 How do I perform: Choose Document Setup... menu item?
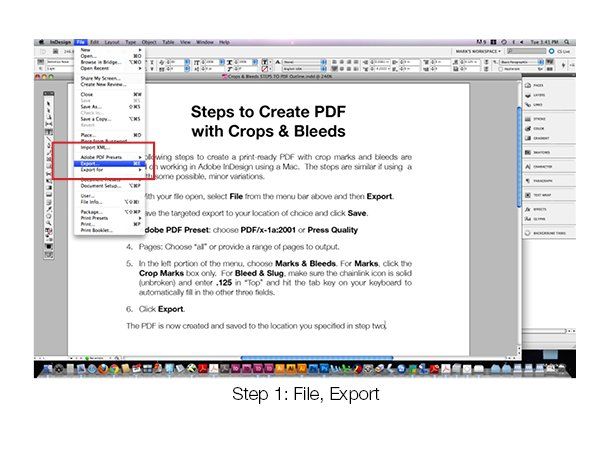coord(110,186)
